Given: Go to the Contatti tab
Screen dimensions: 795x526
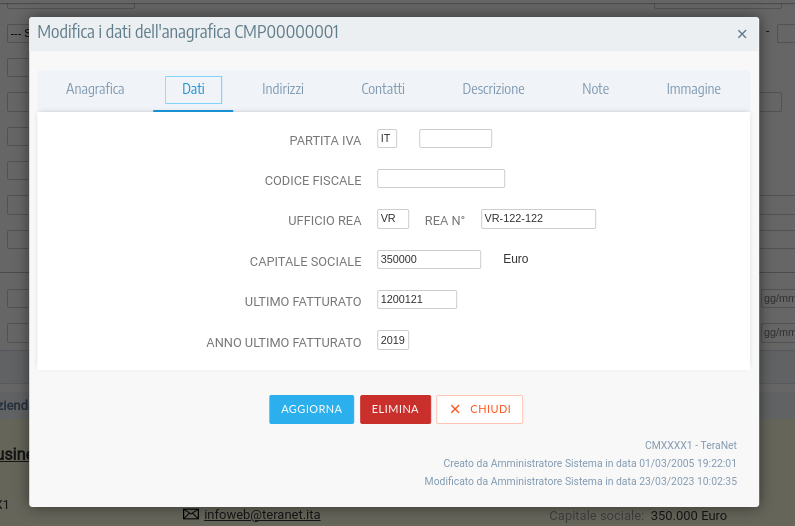Looking at the screenshot, I should coord(383,89).
